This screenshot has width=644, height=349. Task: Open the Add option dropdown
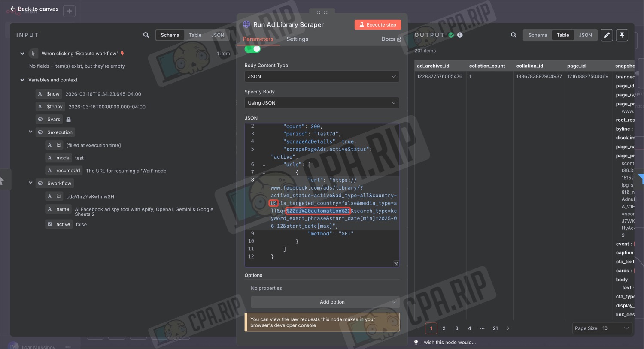[325, 302]
